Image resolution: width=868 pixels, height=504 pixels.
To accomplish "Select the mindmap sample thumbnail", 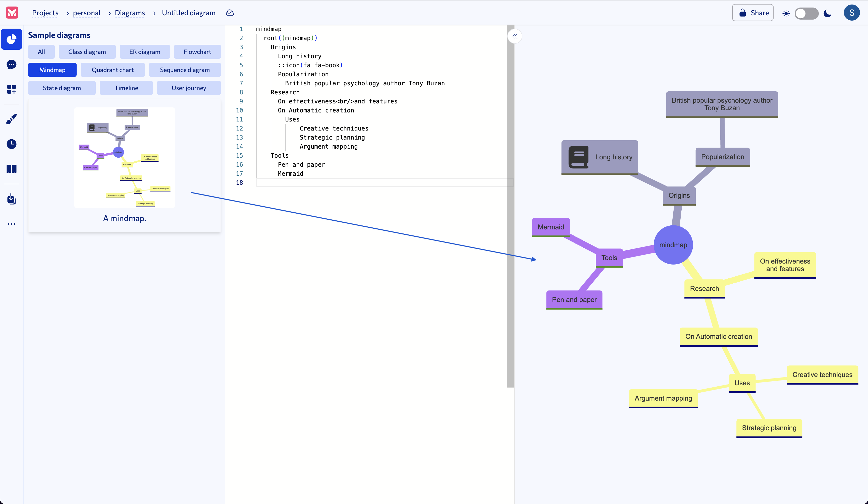I will pyautogui.click(x=124, y=158).
